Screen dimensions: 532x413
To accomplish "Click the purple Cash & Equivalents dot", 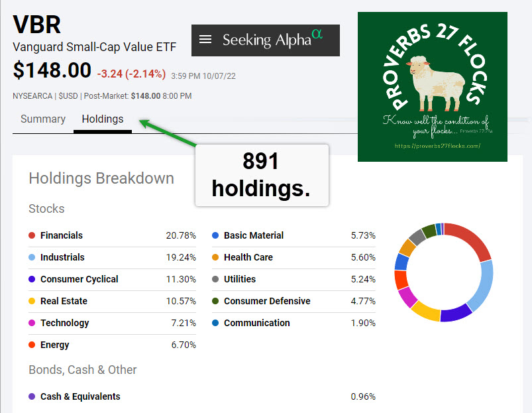I will (32, 396).
